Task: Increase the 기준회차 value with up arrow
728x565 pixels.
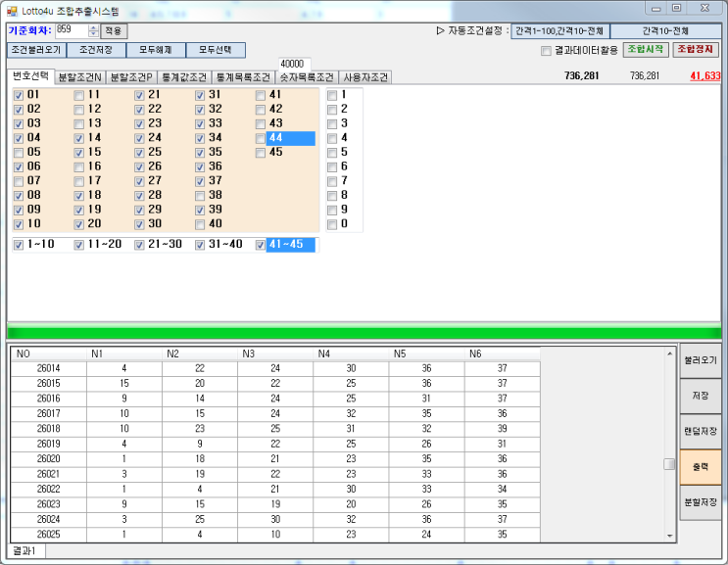Action: (x=93, y=28)
